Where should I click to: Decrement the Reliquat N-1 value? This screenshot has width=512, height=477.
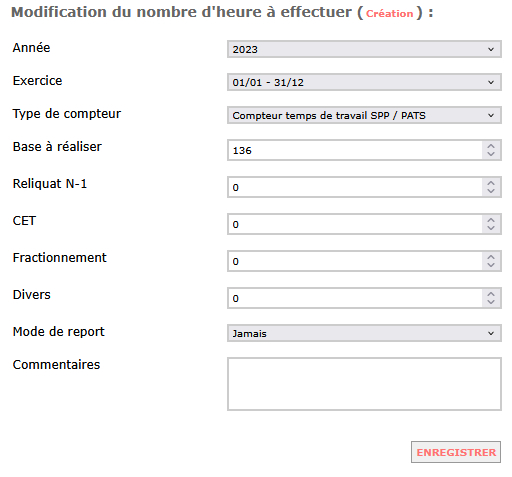(x=491, y=191)
